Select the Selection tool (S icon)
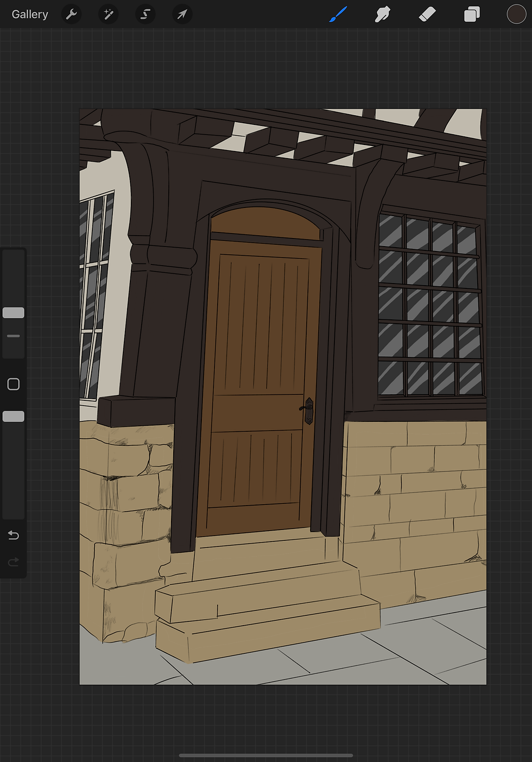This screenshot has height=762, width=532. (145, 15)
